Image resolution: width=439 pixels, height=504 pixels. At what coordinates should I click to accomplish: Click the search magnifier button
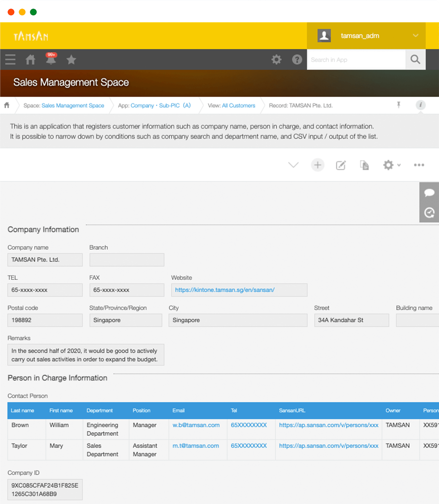point(415,59)
